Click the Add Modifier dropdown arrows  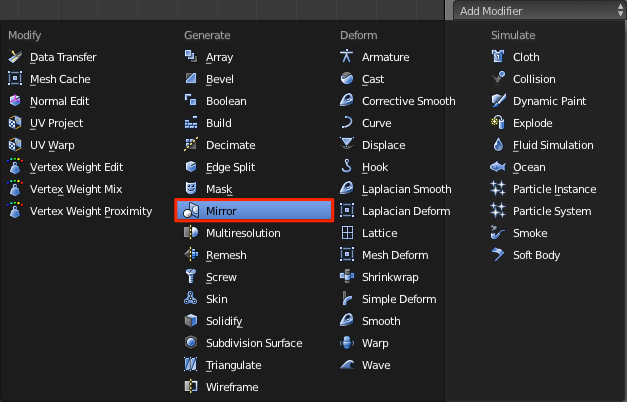point(620,11)
